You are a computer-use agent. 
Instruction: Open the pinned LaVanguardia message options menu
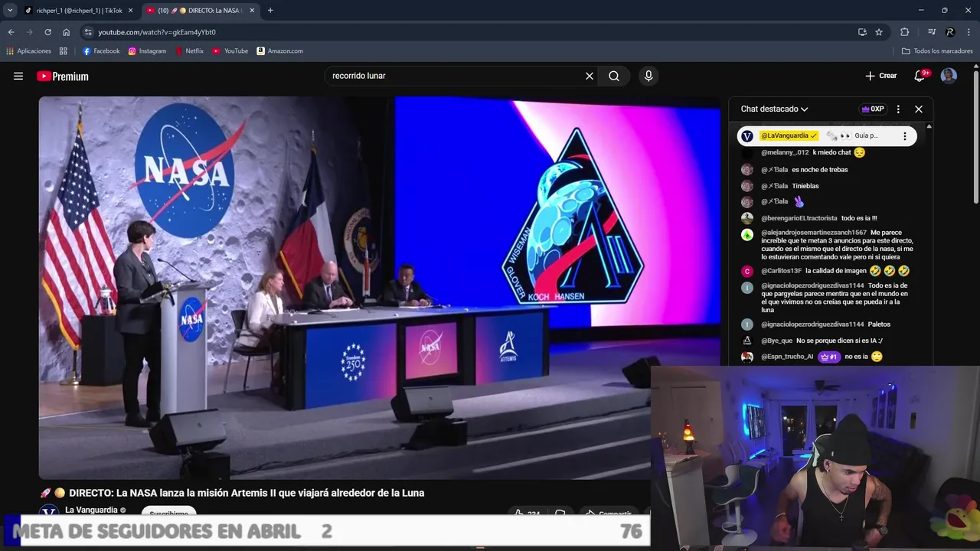pos(904,136)
